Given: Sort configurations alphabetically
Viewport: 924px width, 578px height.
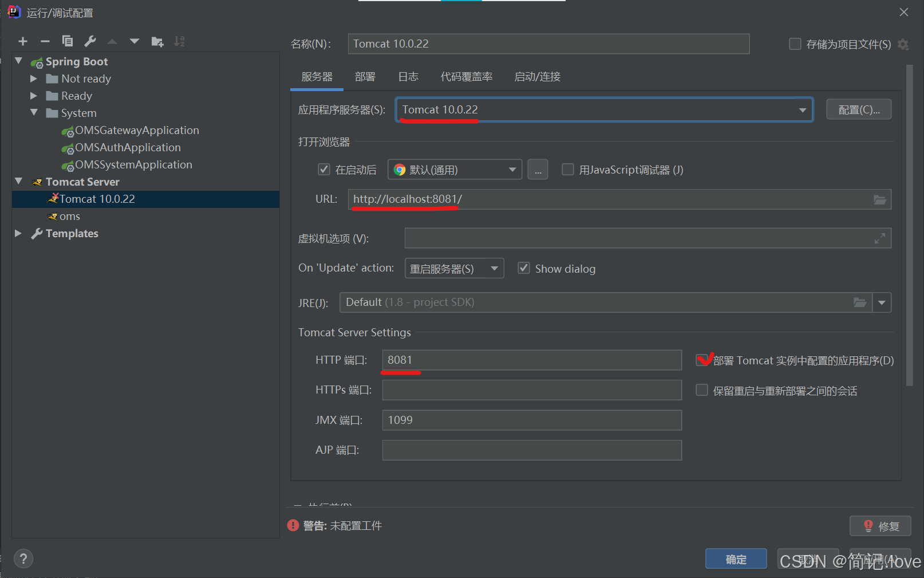Looking at the screenshot, I should 179,41.
